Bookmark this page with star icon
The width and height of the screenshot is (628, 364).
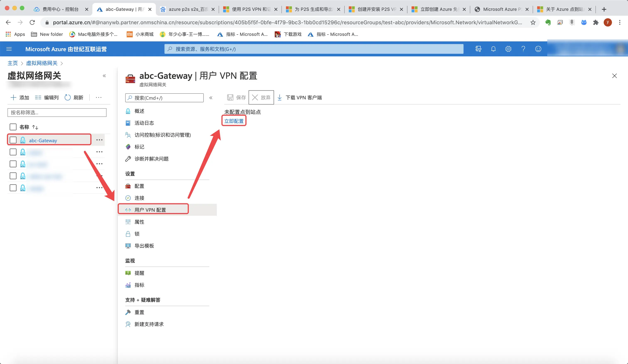[533, 23]
